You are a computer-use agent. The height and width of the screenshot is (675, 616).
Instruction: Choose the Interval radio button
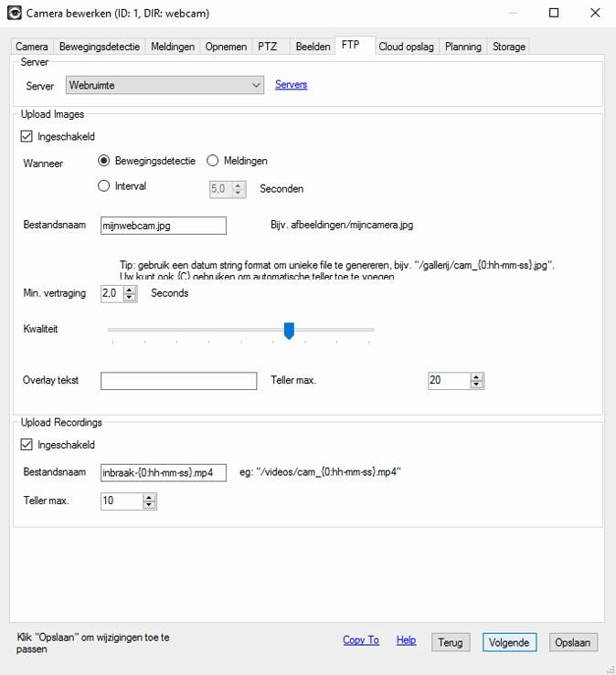tap(104, 186)
